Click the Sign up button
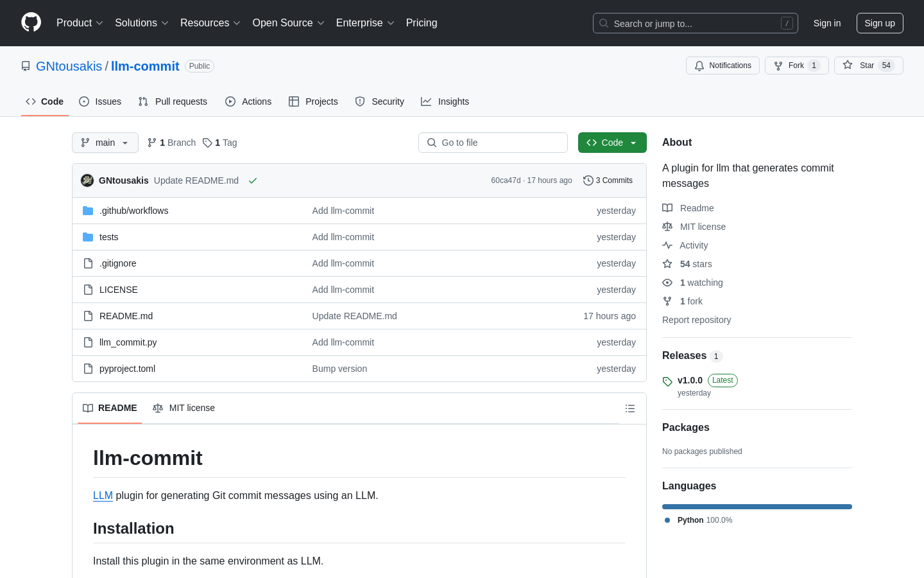 880,23
